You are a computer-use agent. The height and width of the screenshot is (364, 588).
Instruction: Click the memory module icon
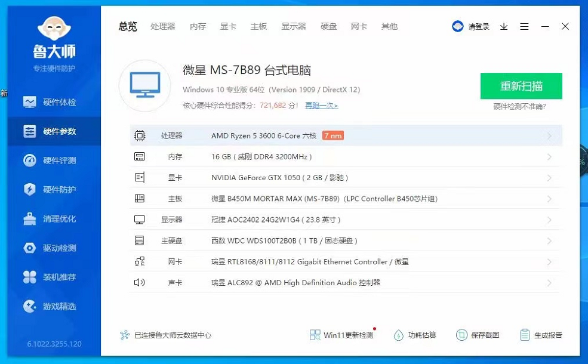[x=140, y=156]
